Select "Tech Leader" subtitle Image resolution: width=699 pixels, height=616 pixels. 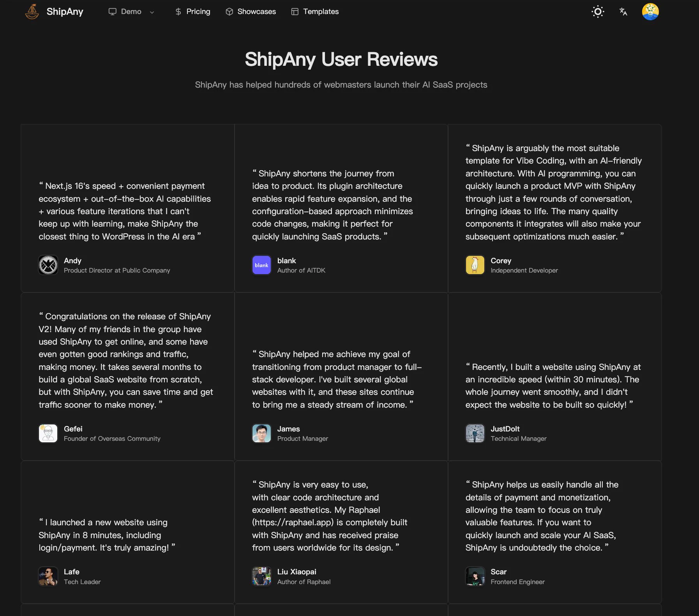click(82, 582)
